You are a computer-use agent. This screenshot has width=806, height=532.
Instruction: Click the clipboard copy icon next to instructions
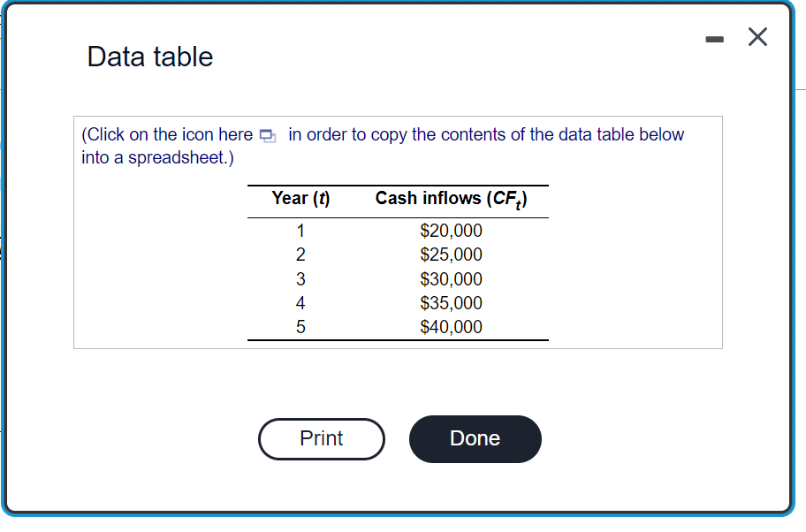[x=268, y=134]
